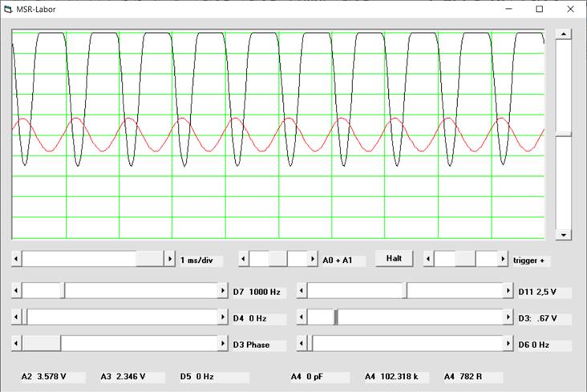Click right arrow of the 1 ms/div timebase scrollbar
Image resolution: width=587 pixels, height=392 pixels.
click(169, 260)
